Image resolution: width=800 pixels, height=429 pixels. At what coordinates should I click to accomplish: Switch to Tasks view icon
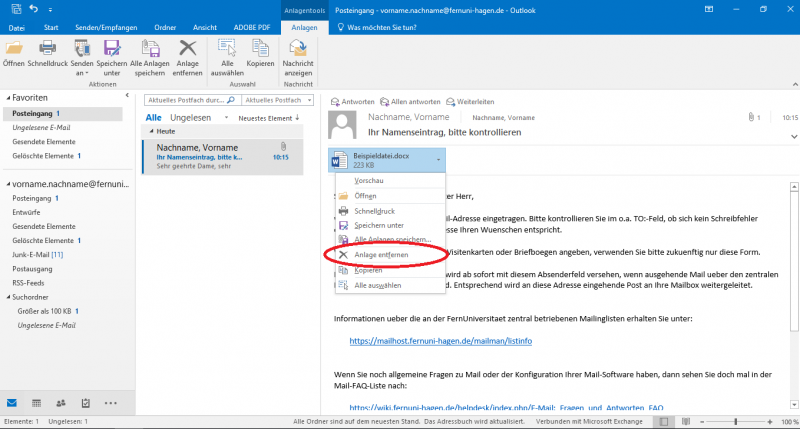(x=86, y=403)
